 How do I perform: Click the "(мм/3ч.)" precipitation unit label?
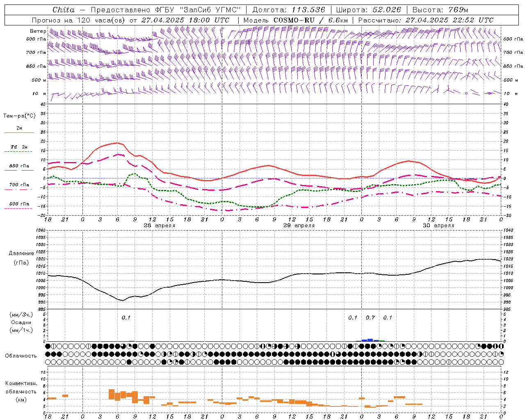click(21, 315)
